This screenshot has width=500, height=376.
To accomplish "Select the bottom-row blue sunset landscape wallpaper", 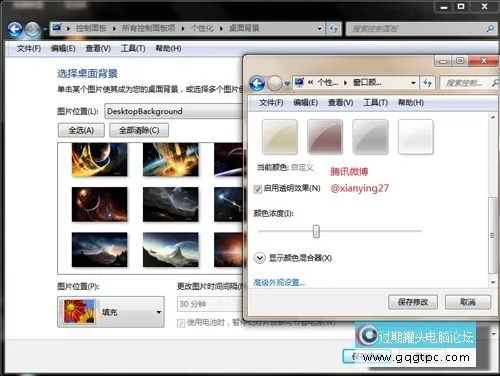I will tap(99, 250).
